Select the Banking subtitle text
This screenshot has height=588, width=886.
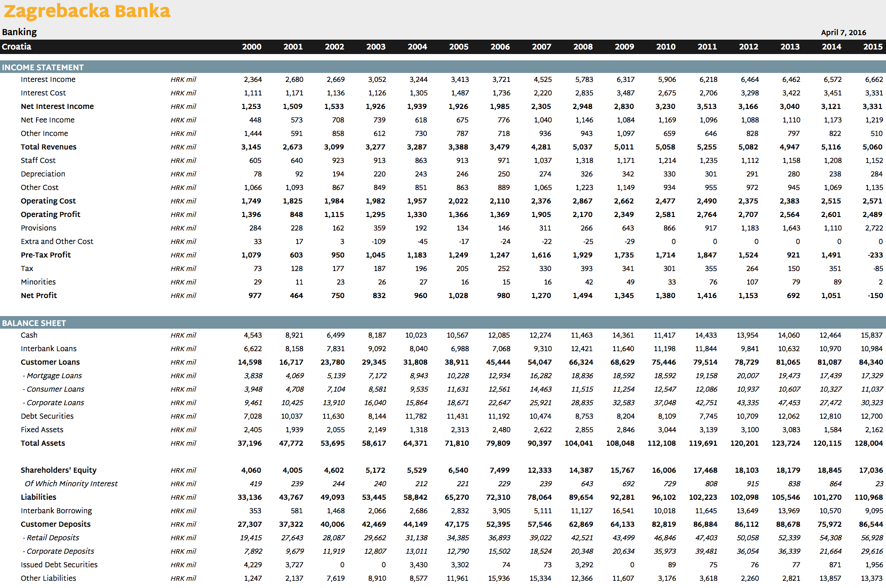tap(19, 32)
